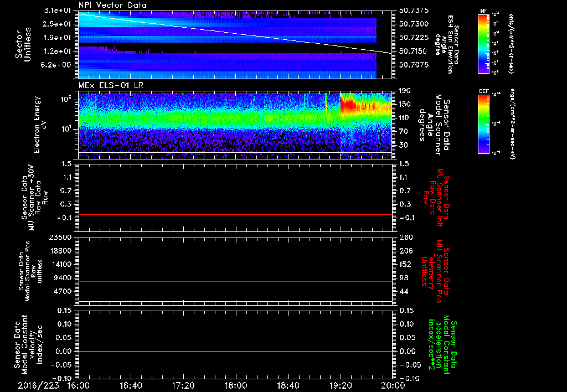Select the ESH Sun Elevation Angle axis title
The height and width of the screenshot is (392, 567).
pyautogui.click(x=447, y=44)
